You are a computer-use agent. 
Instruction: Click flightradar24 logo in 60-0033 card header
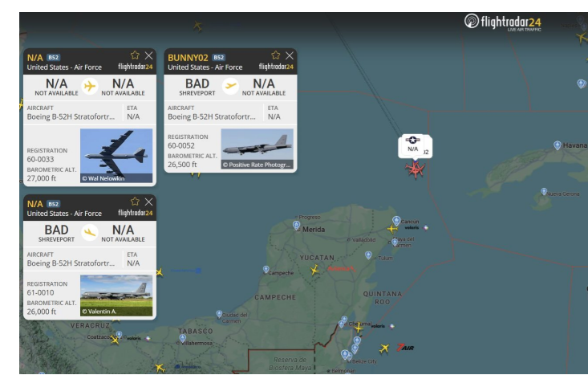tap(136, 67)
